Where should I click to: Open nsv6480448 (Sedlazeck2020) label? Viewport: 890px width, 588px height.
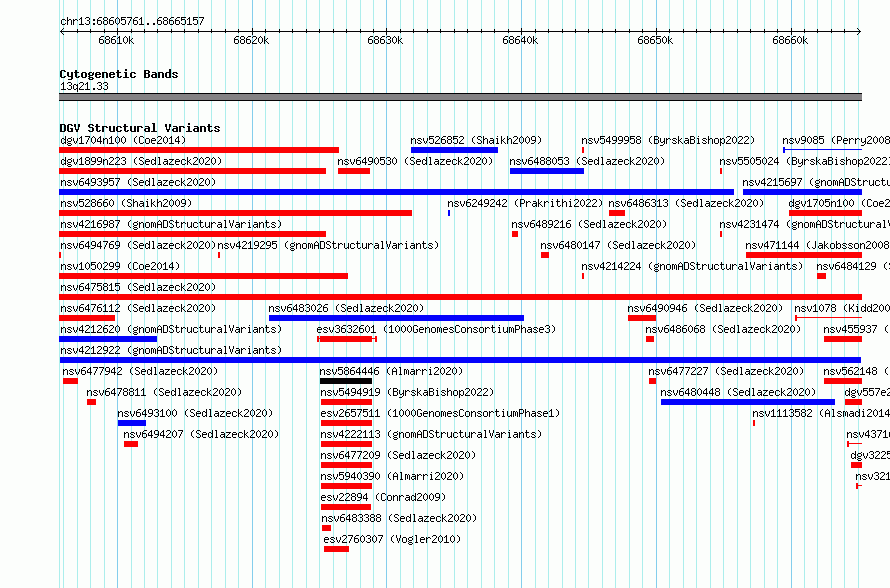738,392
